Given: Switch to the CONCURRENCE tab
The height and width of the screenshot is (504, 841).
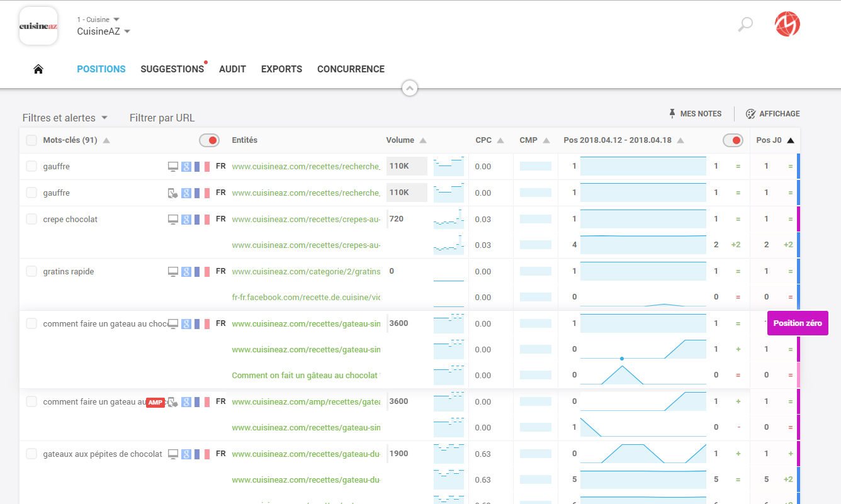Looking at the screenshot, I should pos(351,69).
